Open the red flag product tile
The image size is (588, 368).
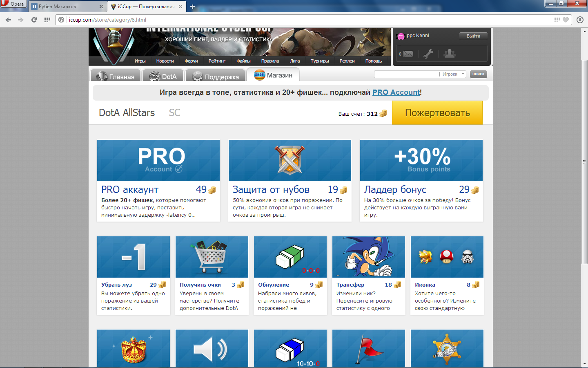coord(369,348)
